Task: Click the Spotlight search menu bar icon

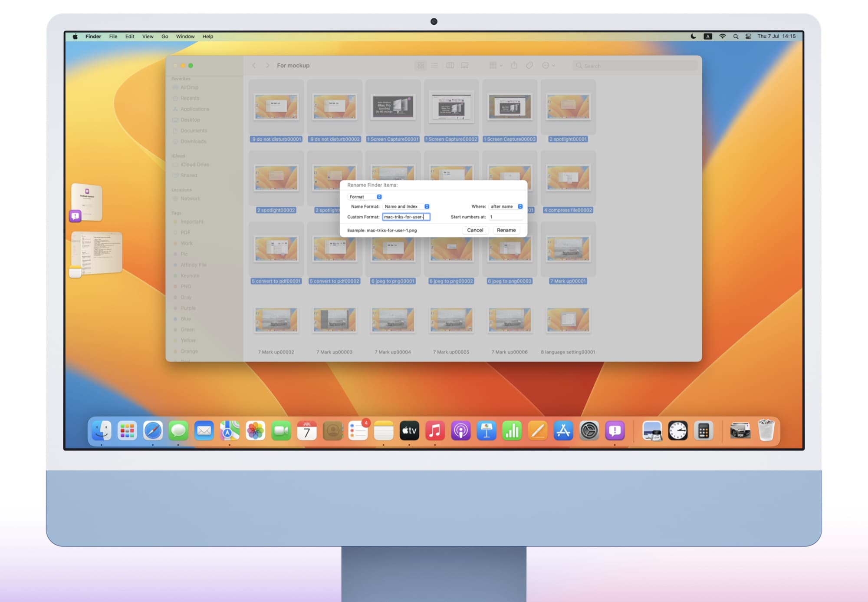Action: (736, 36)
